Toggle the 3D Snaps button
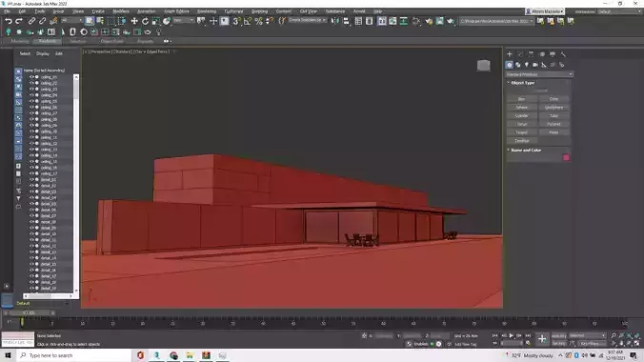644x362 pixels. pos(236,21)
